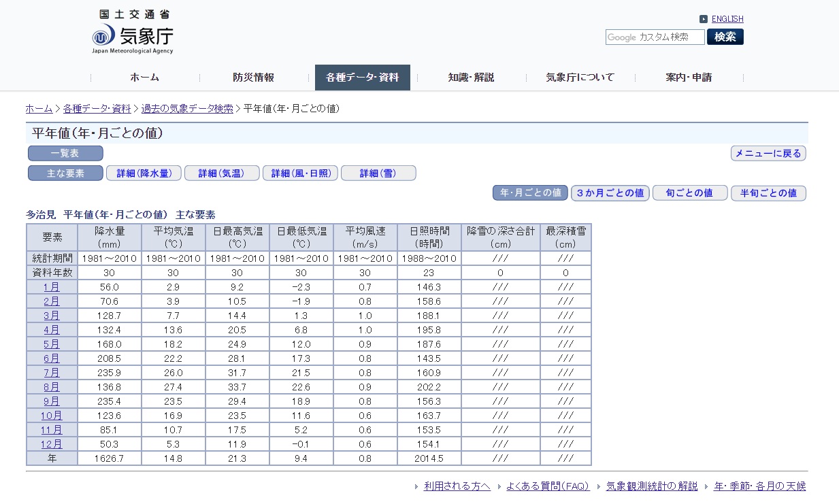The image size is (839, 504).
Task: Select the 3か月ごとの値 view
Action: click(610, 193)
